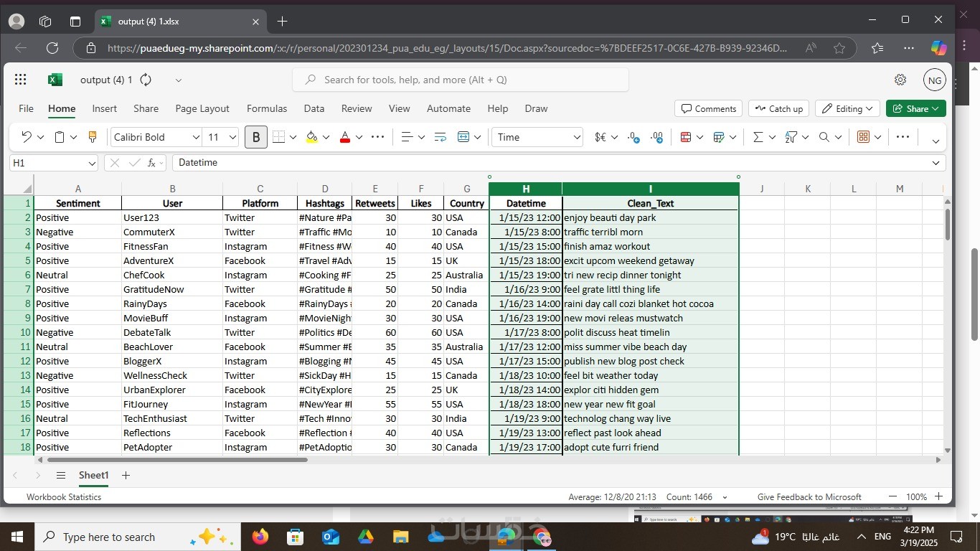Viewport: 980px width, 551px height.
Task: Click Give Feedback to Microsoft
Action: (x=809, y=496)
